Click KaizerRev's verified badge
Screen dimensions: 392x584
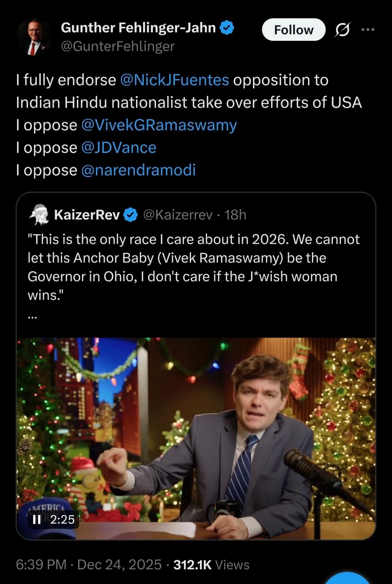click(x=131, y=215)
